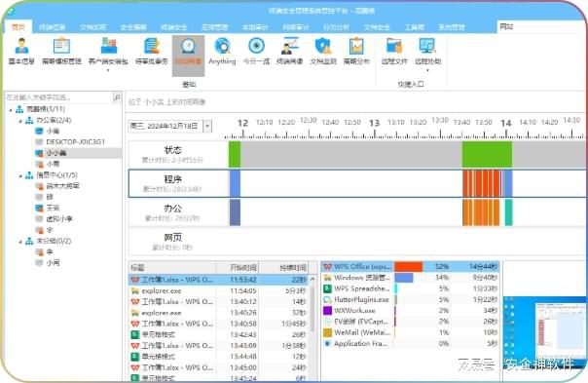Expand the 远程协助 dropdown arrow

click(x=427, y=70)
